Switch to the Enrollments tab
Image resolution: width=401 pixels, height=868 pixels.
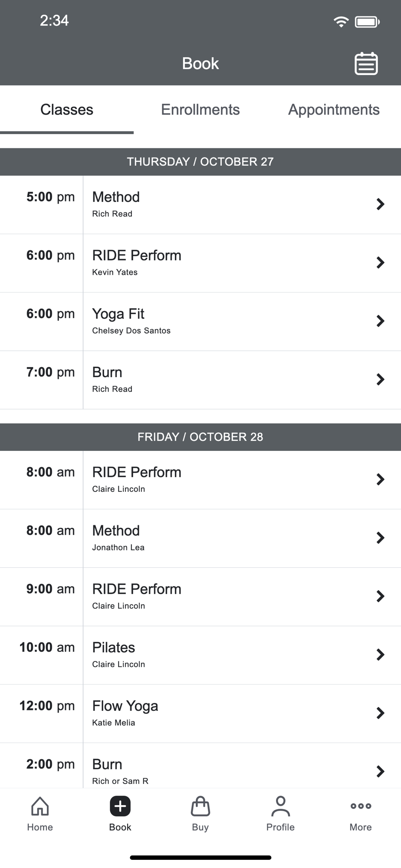(x=200, y=110)
